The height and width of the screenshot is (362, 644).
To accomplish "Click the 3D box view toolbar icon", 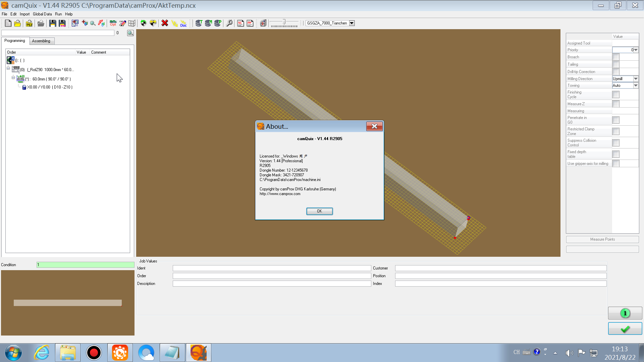I will coord(263,23).
